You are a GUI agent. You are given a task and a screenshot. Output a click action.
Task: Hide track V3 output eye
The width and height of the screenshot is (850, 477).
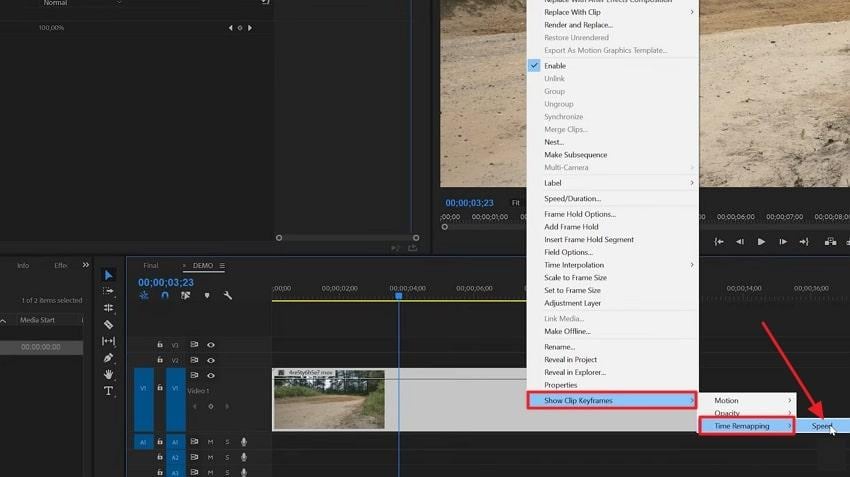pyautogui.click(x=211, y=345)
